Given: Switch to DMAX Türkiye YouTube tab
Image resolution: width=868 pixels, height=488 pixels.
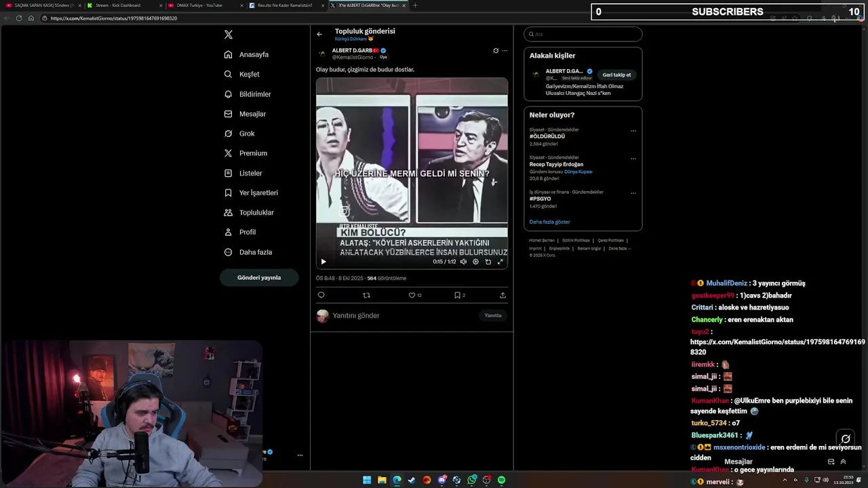Looking at the screenshot, I should pos(205,5).
